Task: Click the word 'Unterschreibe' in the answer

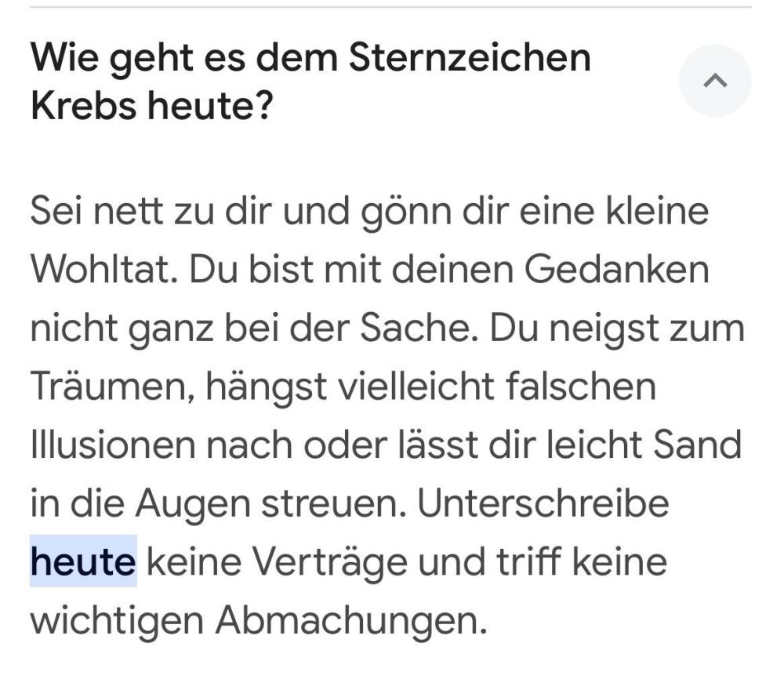Action: coord(543,504)
